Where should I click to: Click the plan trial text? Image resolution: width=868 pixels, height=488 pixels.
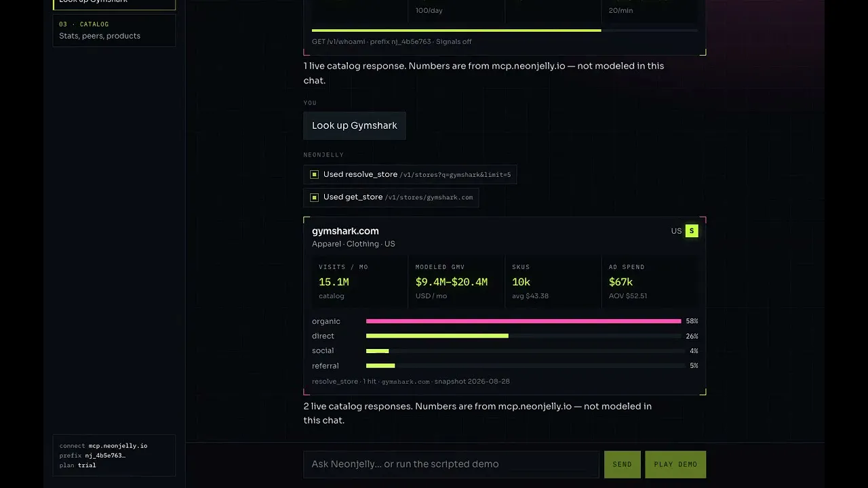78,466
